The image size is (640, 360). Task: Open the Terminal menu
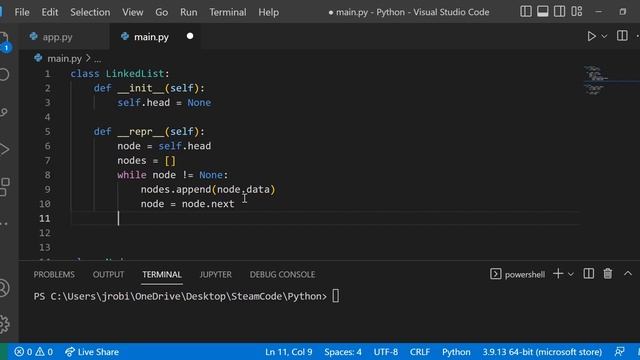(x=227, y=12)
